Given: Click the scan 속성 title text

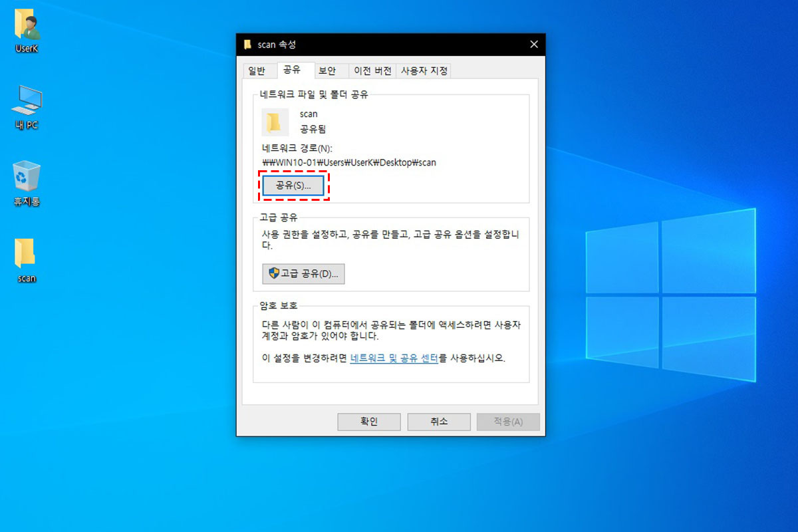Looking at the screenshot, I should 277,45.
